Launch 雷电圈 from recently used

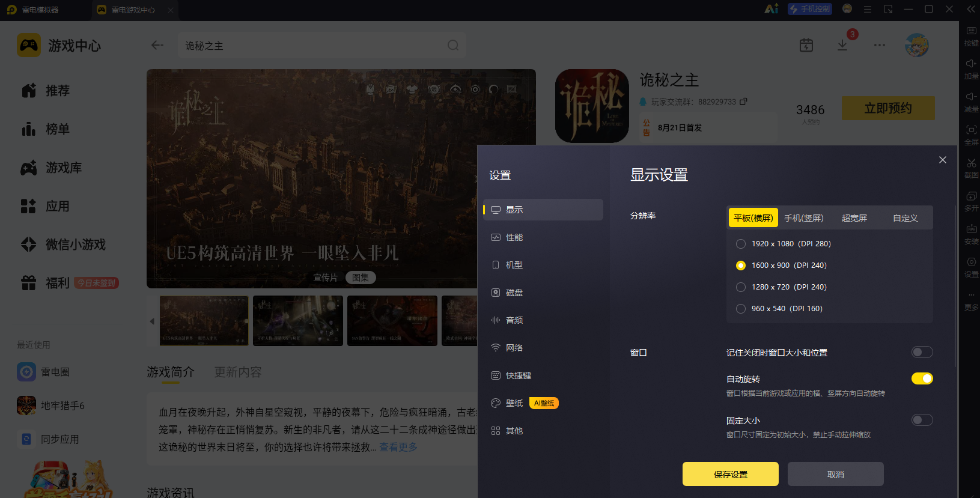point(43,372)
